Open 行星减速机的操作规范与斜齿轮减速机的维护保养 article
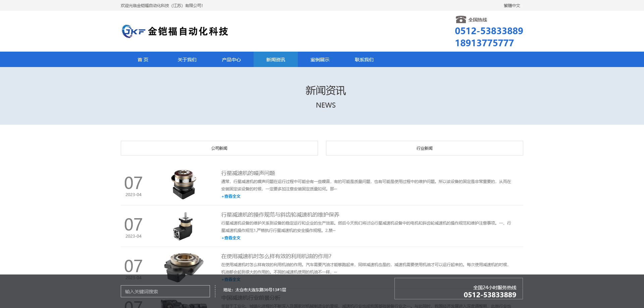The height and width of the screenshot is (308, 644). click(280, 214)
